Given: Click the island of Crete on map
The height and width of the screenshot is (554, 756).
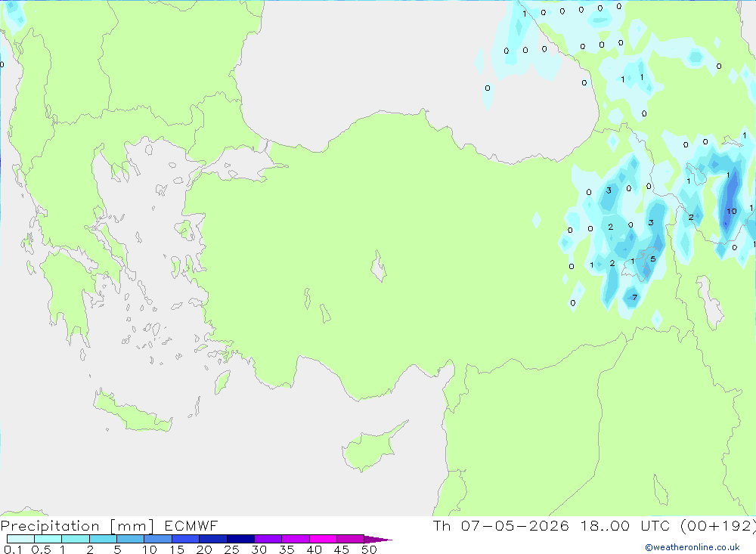Looking at the screenshot, I should (132, 412).
